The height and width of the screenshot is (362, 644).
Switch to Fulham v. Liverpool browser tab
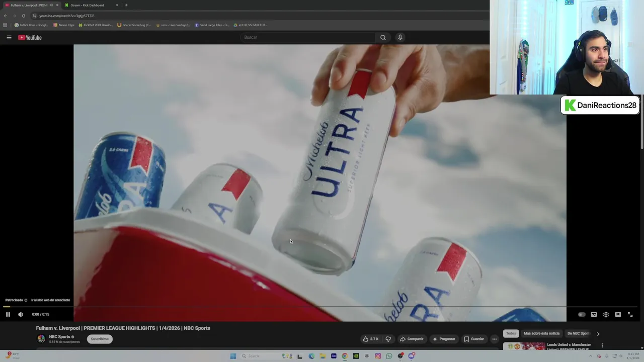30,5
